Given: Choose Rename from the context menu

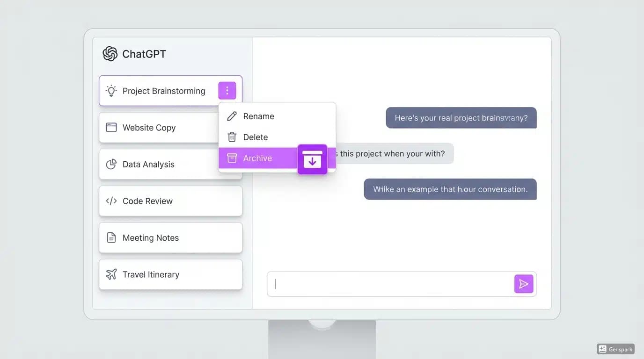Looking at the screenshot, I should click(x=258, y=116).
